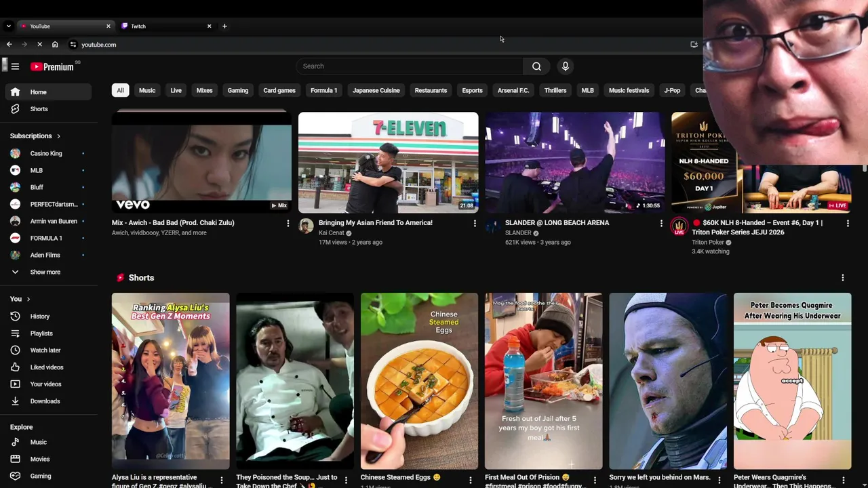Open Playlists in the sidebar

[x=48, y=333]
